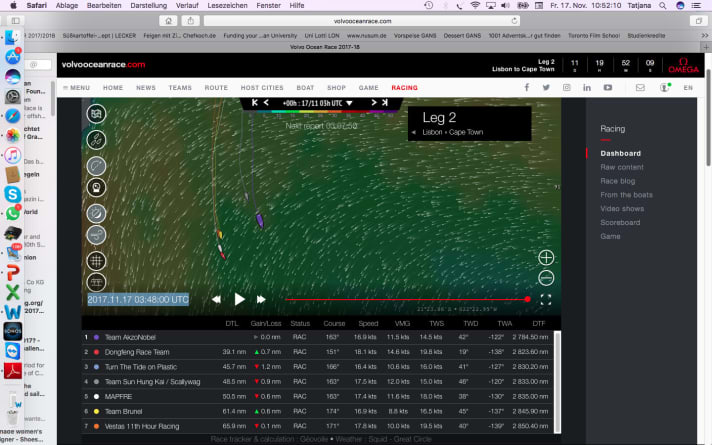
Task: Open the ROUTE nav item
Action: coord(216,88)
